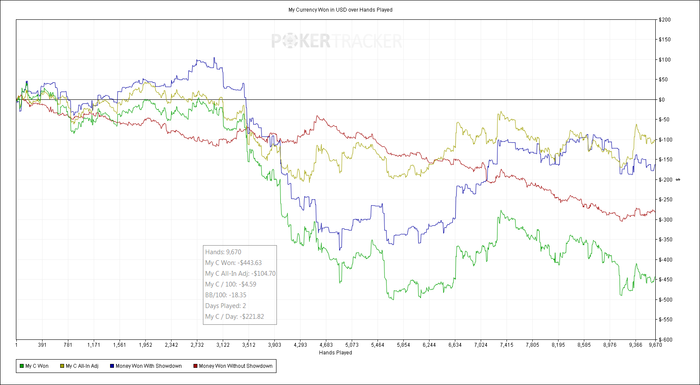The height and width of the screenshot is (385, 700).
Task: Click 'My C All-In Adj: -$104.70' stat line
Action: pos(240,273)
